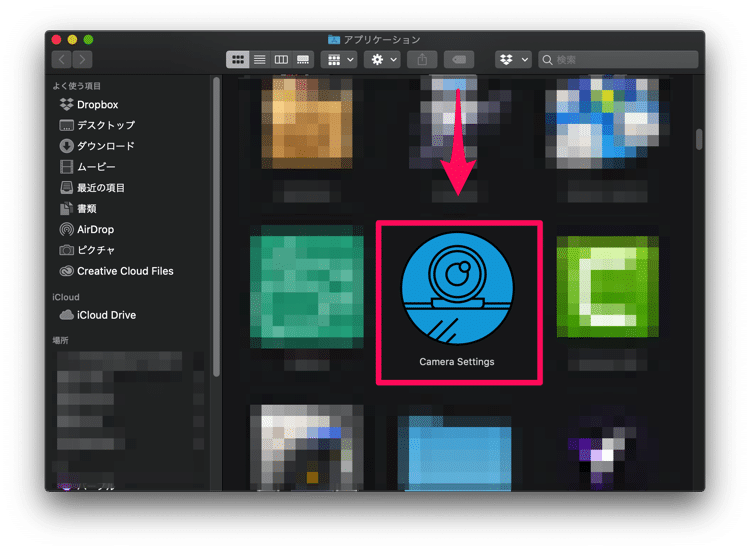
Task: Click the yellow minimize window button
Action: pyautogui.click(x=72, y=39)
